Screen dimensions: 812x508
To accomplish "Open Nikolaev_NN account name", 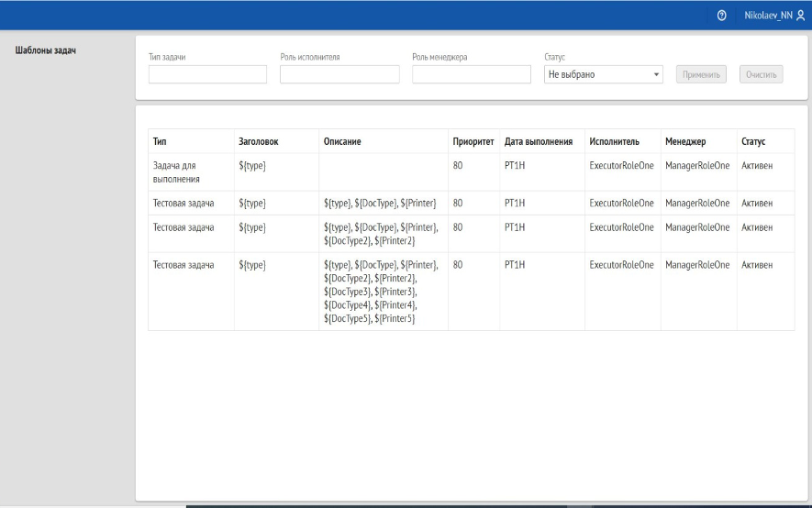I will (768, 16).
